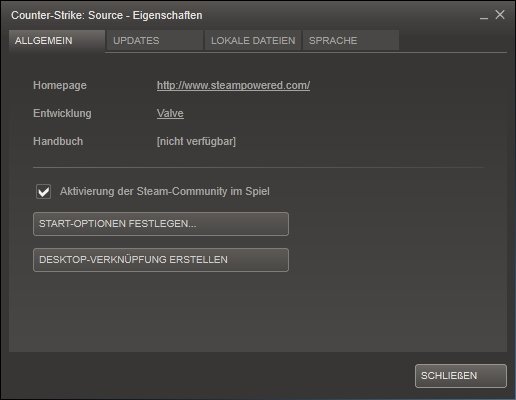Click the horizontal separator above the checkbox

pos(259,167)
